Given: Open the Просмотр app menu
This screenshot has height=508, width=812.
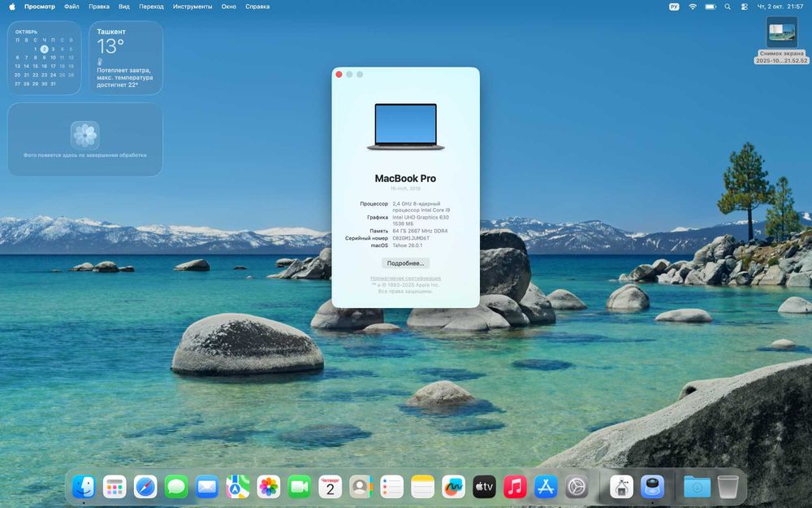Looking at the screenshot, I should (x=39, y=7).
